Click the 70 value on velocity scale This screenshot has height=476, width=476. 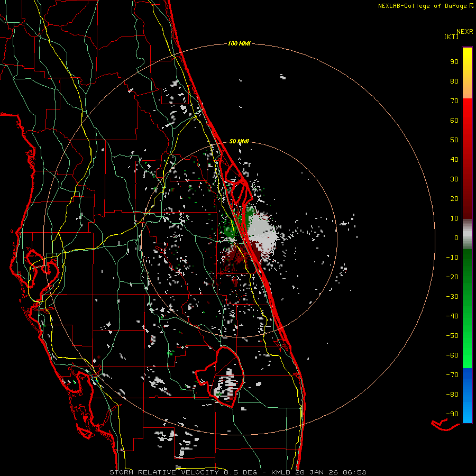pyautogui.click(x=454, y=101)
